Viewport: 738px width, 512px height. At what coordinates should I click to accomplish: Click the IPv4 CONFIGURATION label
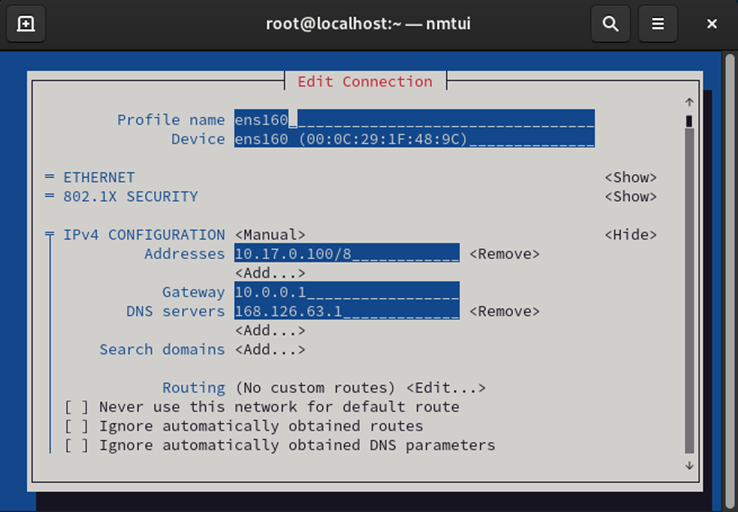point(144,235)
